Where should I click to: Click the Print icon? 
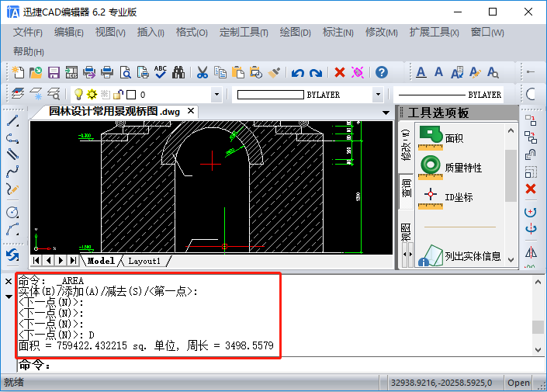click(107, 72)
